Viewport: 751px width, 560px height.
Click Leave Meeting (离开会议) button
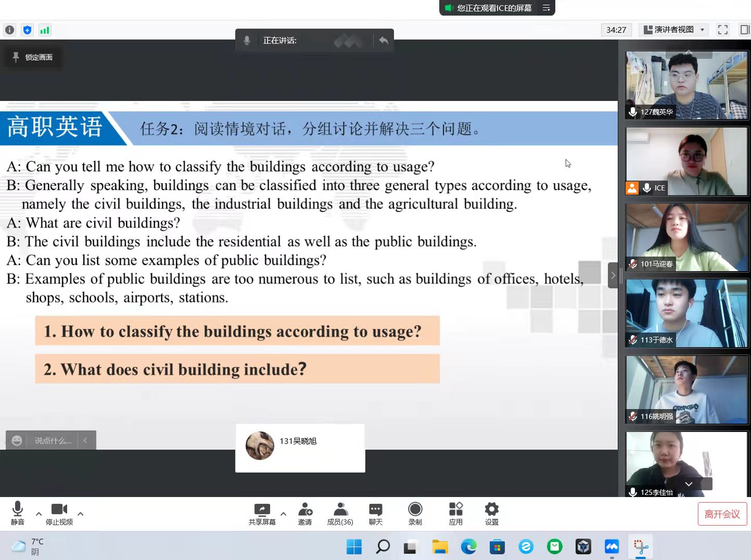(x=722, y=514)
